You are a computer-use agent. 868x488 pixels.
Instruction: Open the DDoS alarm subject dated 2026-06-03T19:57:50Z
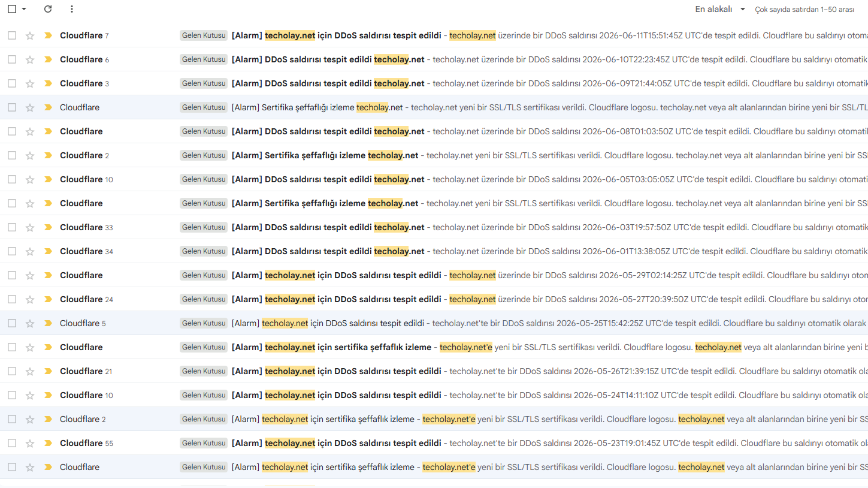pyautogui.click(x=328, y=227)
